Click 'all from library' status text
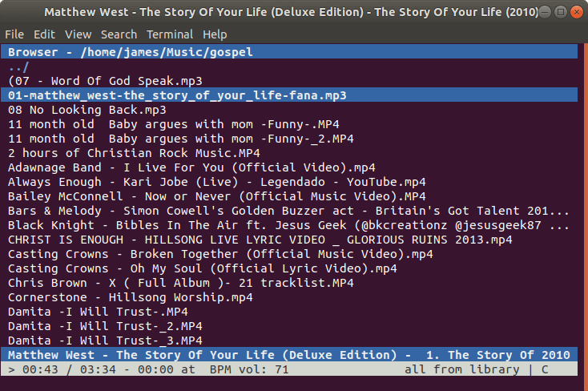The height and width of the screenshot is (391, 588). coord(462,369)
